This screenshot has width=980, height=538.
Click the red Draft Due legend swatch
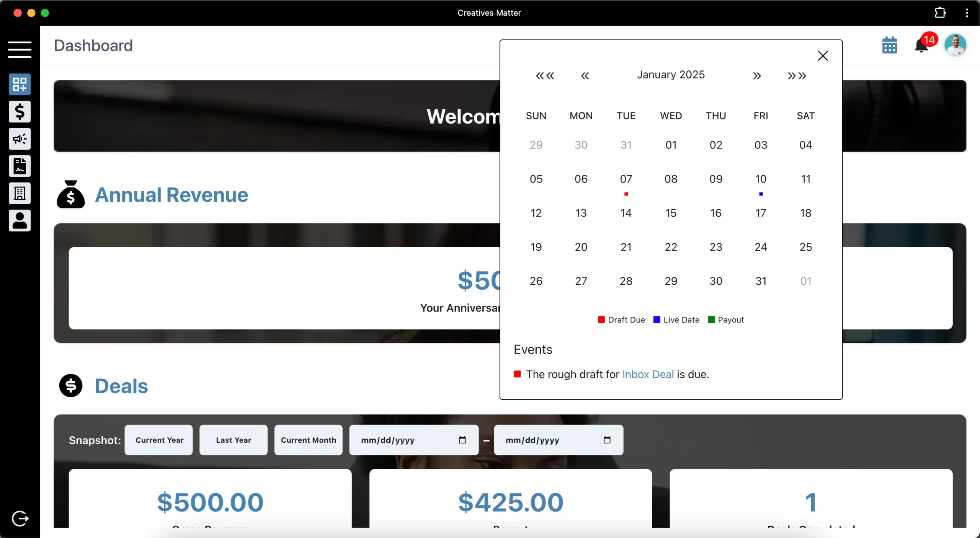601,320
